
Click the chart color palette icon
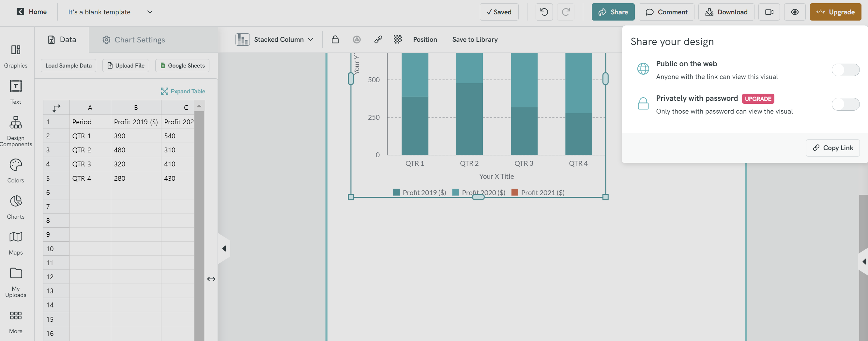click(357, 39)
